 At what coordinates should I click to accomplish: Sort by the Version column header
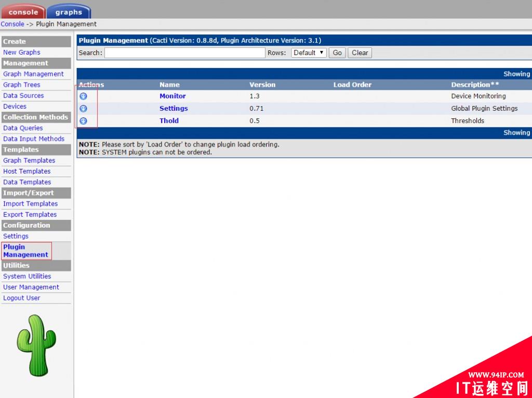coord(262,85)
